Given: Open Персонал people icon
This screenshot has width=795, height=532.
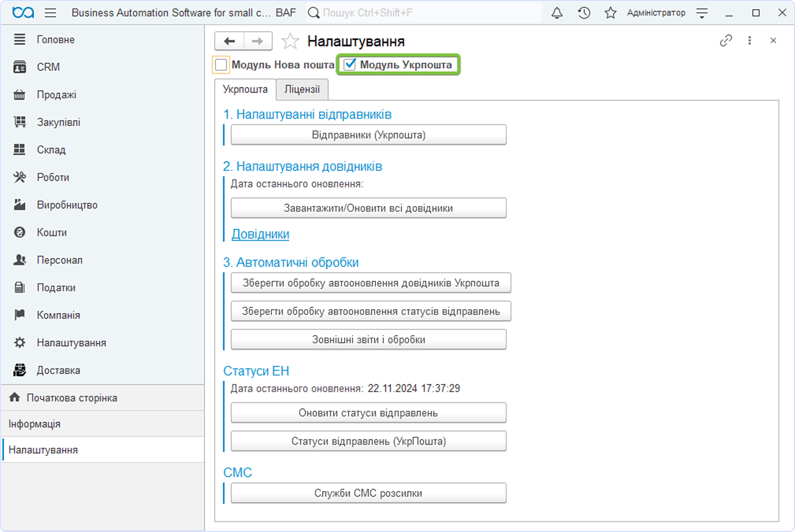Looking at the screenshot, I should tap(20, 260).
